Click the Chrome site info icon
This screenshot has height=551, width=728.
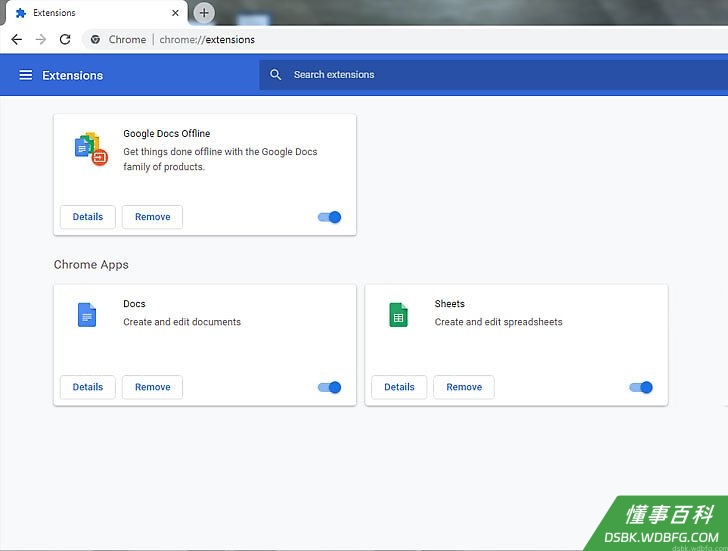pos(95,39)
